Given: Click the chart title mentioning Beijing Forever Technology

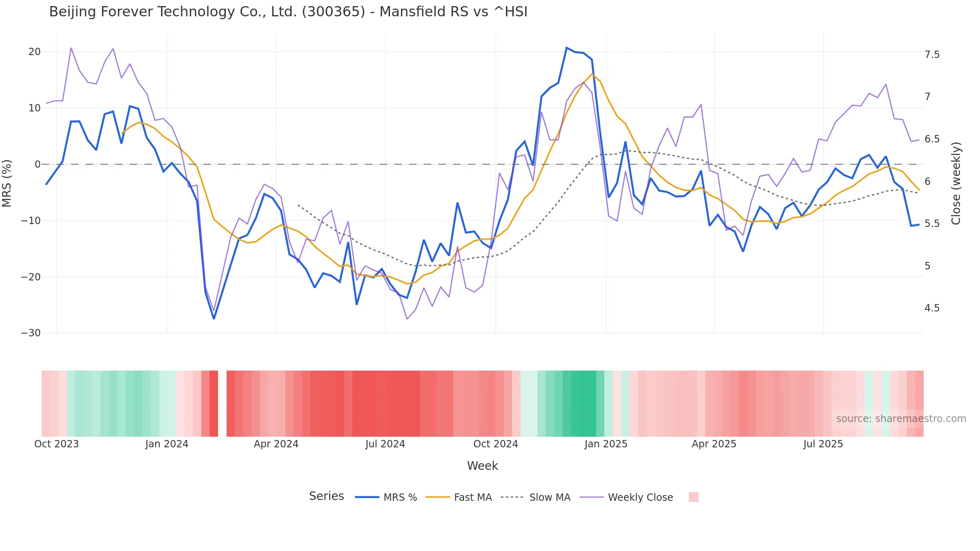Looking at the screenshot, I should 288,12.
